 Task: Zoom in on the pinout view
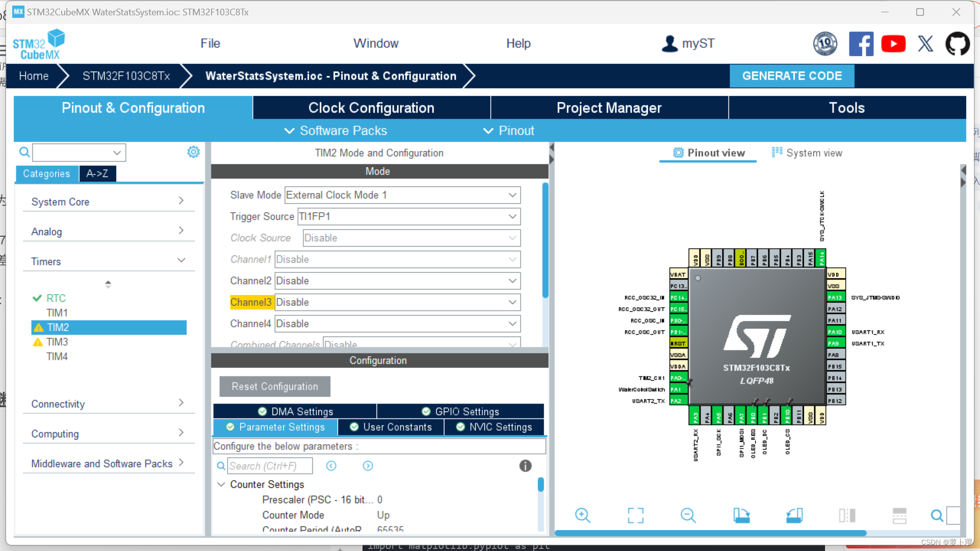coord(583,515)
